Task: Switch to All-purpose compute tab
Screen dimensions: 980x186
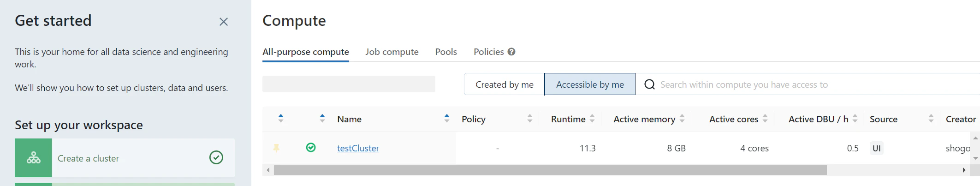Action: click(x=306, y=52)
